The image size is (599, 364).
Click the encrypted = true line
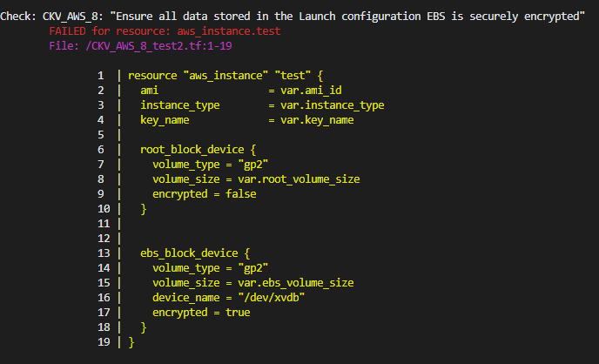(x=201, y=313)
